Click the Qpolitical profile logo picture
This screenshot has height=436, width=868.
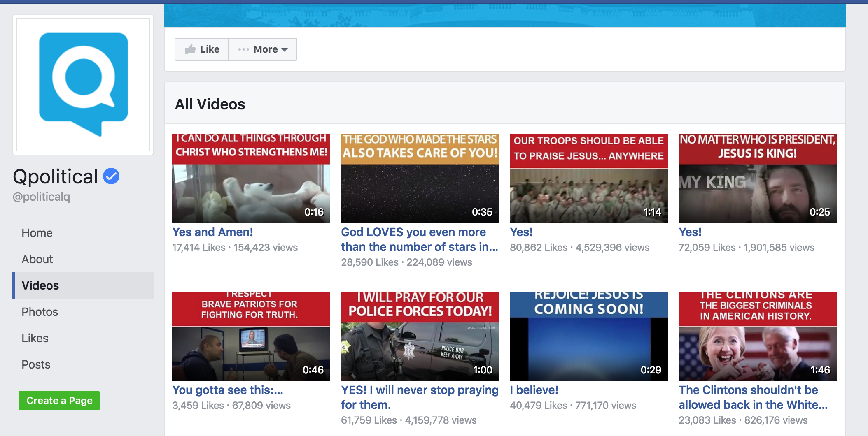tap(83, 85)
